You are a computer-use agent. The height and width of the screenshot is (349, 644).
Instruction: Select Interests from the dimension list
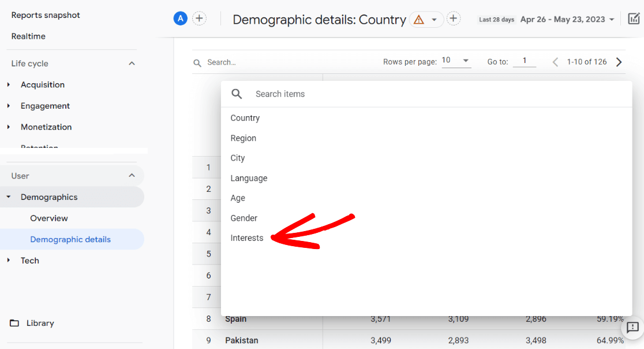(x=247, y=238)
